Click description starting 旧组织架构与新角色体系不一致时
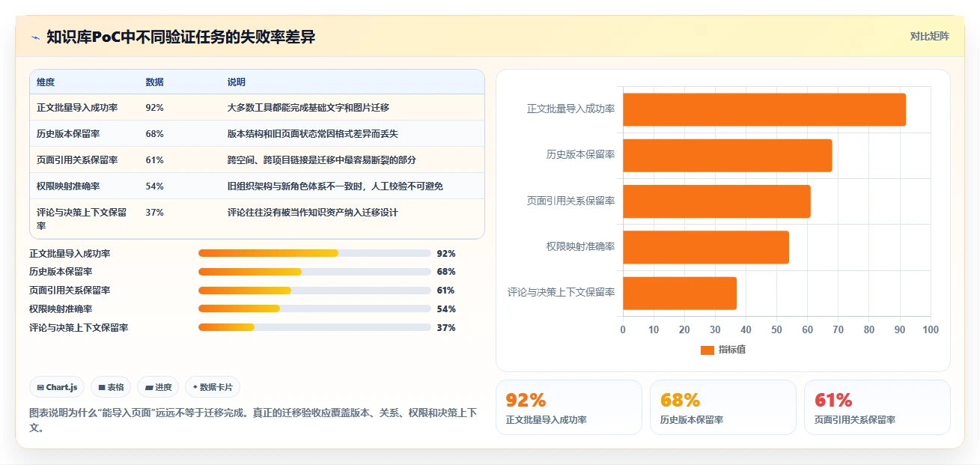Image resolution: width=980 pixels, height=465 pixels. 335,186
